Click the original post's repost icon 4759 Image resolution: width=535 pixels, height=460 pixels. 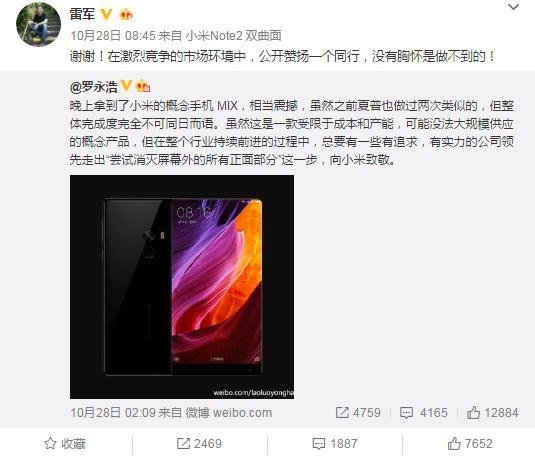(x=358, y=413)
